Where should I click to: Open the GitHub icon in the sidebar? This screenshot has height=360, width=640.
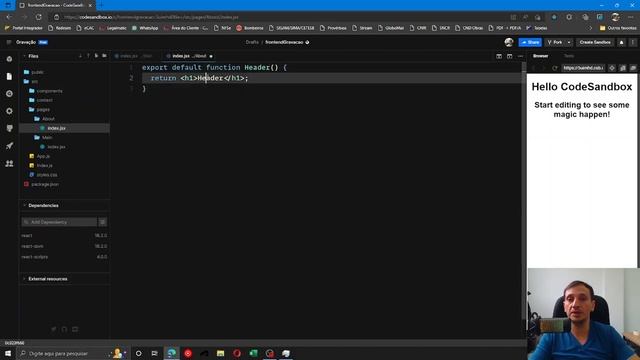tap(9, 128)
